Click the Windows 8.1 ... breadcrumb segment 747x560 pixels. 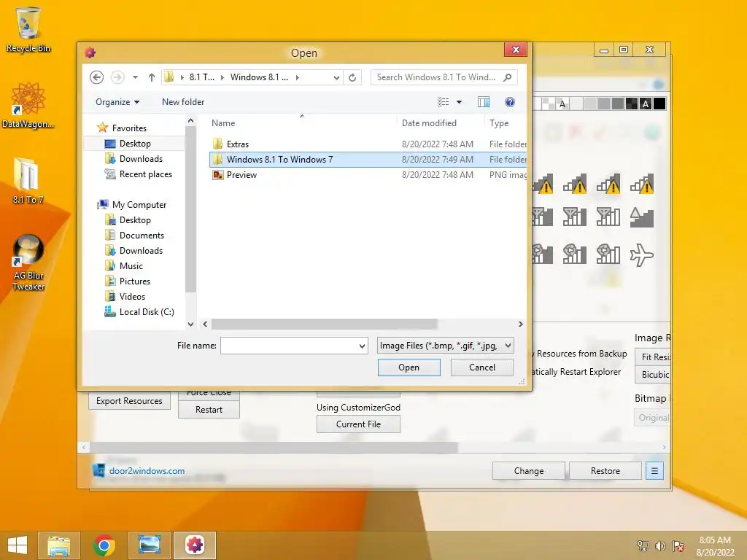[x=259, y=77]
